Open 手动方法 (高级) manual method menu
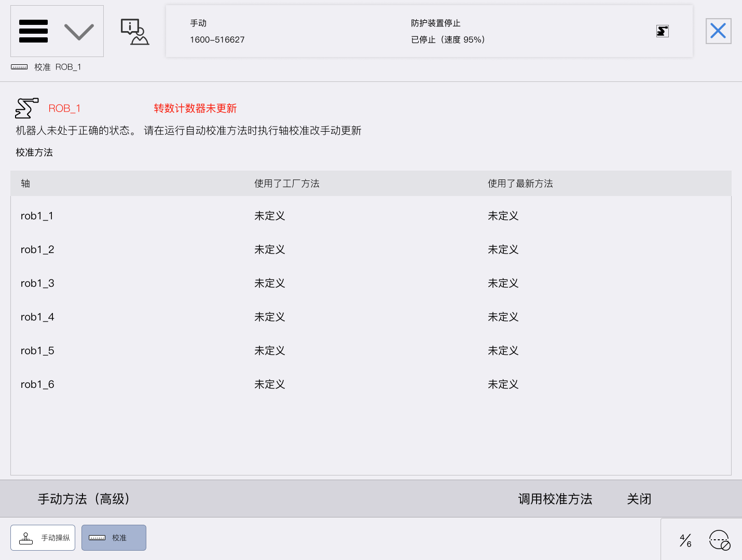Screen dimensions: 742x560 (x=84, y=499)
